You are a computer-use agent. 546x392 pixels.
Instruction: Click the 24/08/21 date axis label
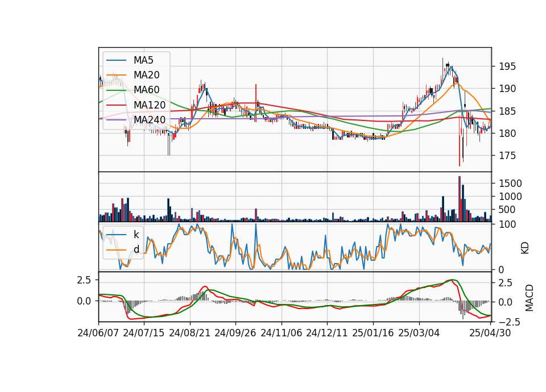190,333
